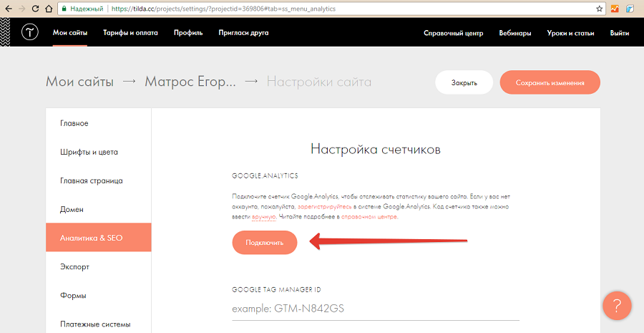
Task: Select Шрифты и цвета settings tab
Action: point(99,152)
